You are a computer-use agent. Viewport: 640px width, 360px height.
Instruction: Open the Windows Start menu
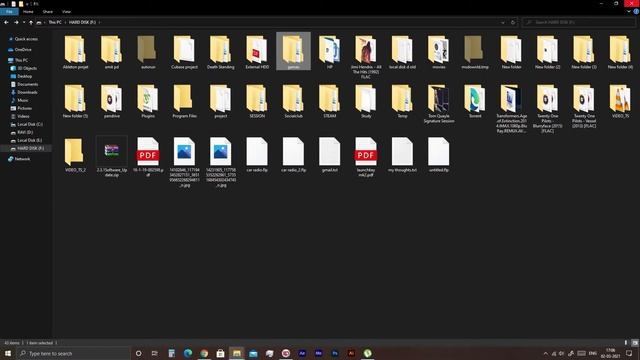(x=8, y=353)
